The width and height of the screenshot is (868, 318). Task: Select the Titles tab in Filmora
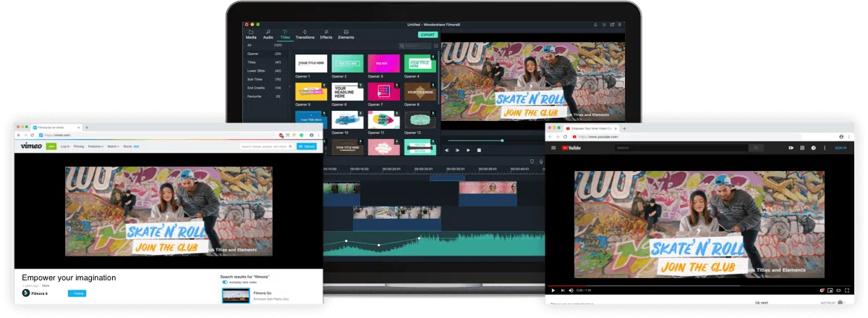point(285,35)
